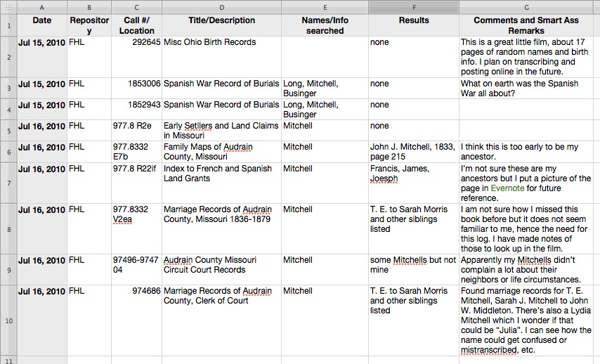Select the Title/Description header cell
The image size is (600, 364).
[x=221, y=21]
